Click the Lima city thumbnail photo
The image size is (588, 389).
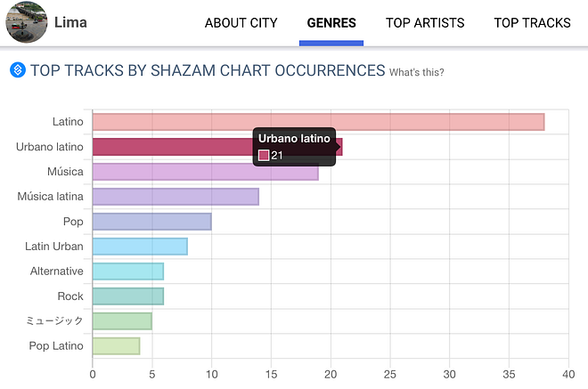tap(27, 22)
